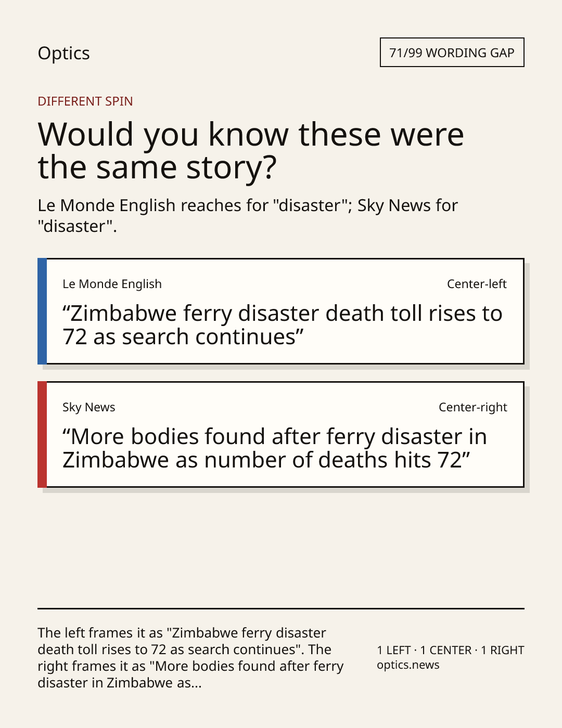Click the Optics logo text
The height and width of the screenshot is (728, 562).
[x=63, y=53]
